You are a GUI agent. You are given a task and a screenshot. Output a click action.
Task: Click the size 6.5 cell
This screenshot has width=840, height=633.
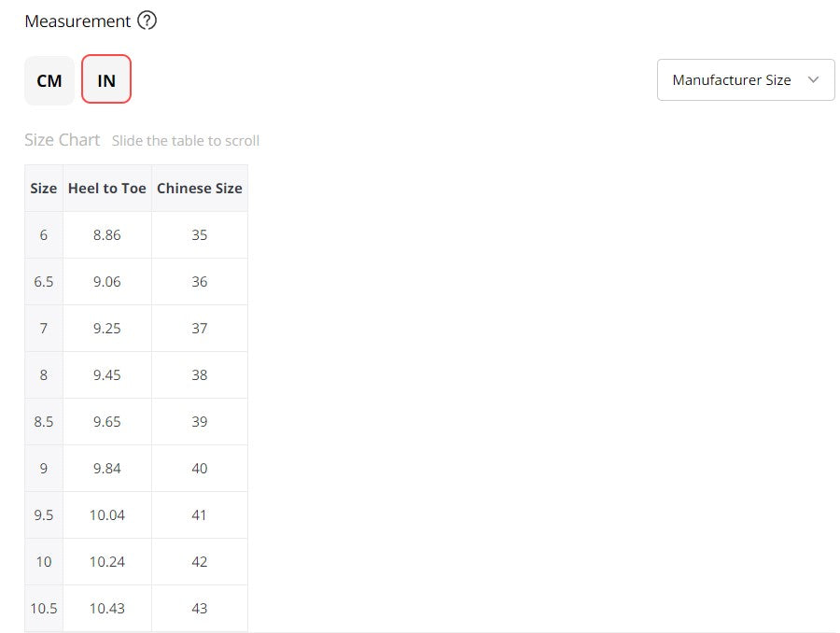pyautogui.click(x=44, y=282)
